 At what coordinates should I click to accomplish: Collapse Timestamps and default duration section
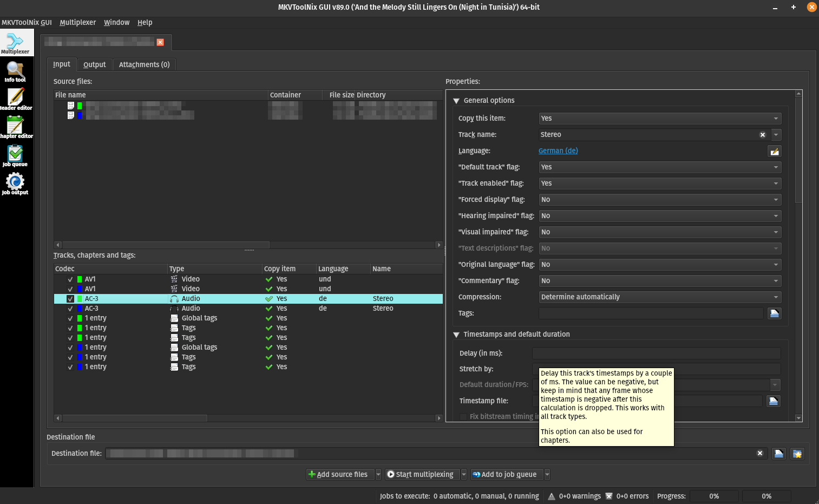[x=456, y=335]
